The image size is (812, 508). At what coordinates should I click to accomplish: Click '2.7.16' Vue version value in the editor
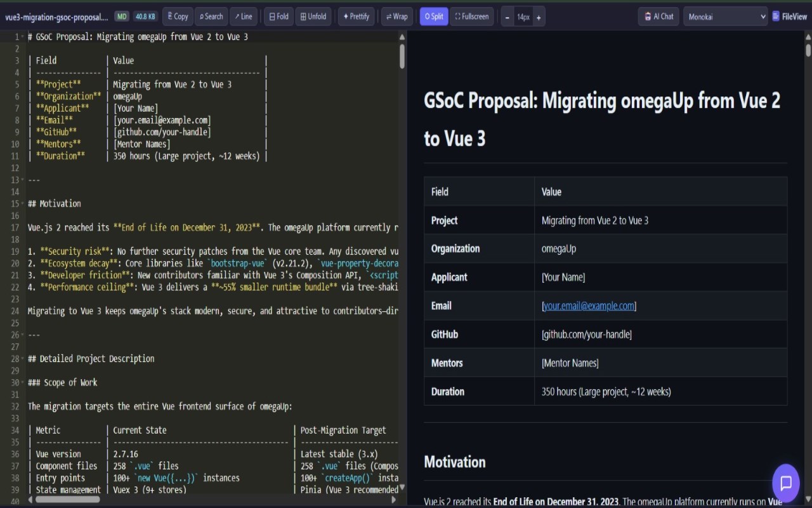point(126,454)
